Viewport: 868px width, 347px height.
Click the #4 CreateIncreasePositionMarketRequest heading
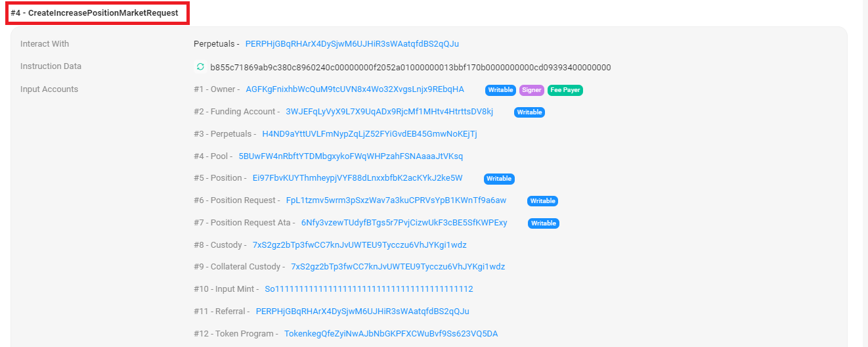coord(95,13)
